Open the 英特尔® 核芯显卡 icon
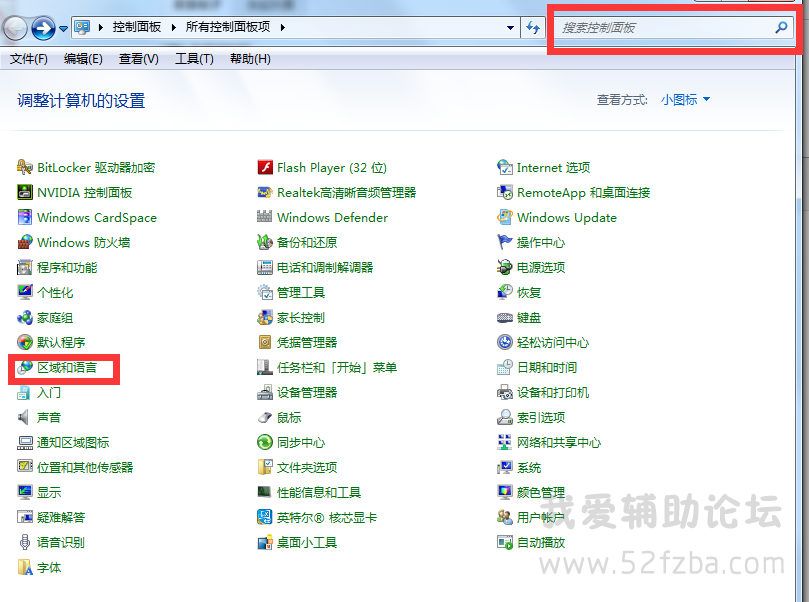The image size is (809, 602). (265, 517)
